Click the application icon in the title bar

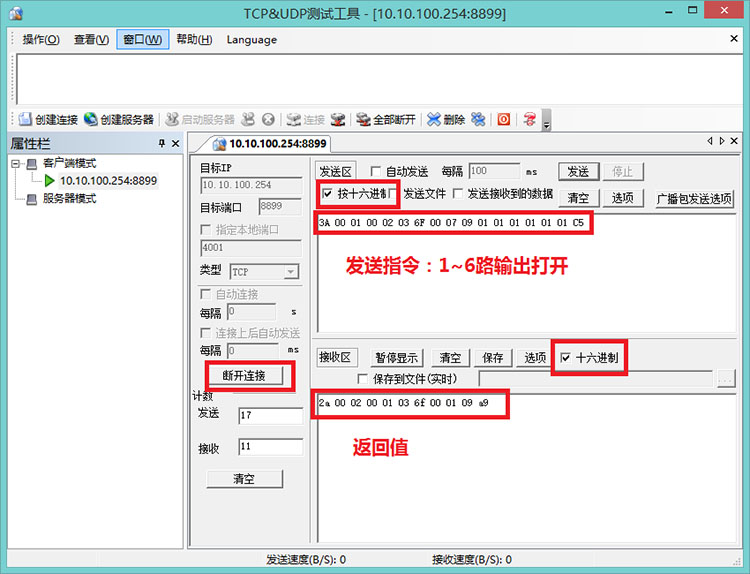coord(16,13)
